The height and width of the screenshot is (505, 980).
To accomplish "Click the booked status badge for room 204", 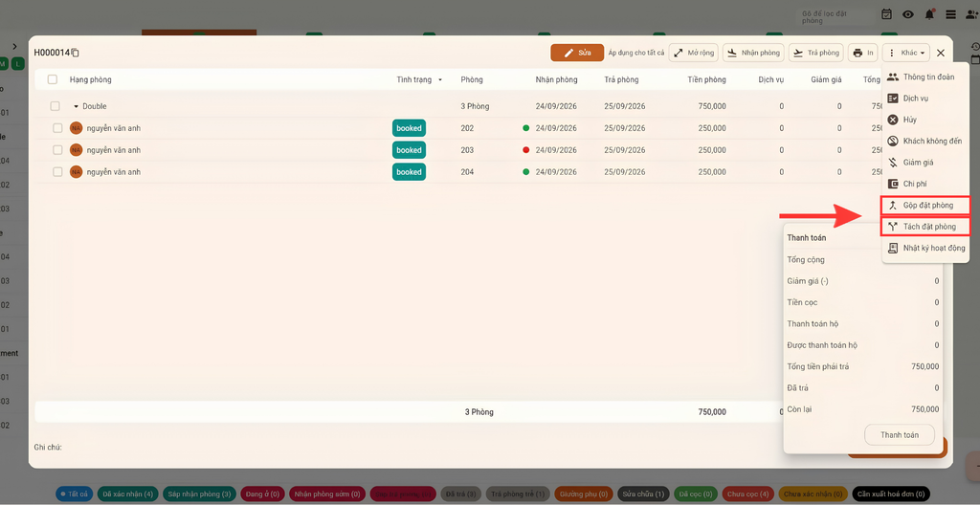I will [409, 172].
